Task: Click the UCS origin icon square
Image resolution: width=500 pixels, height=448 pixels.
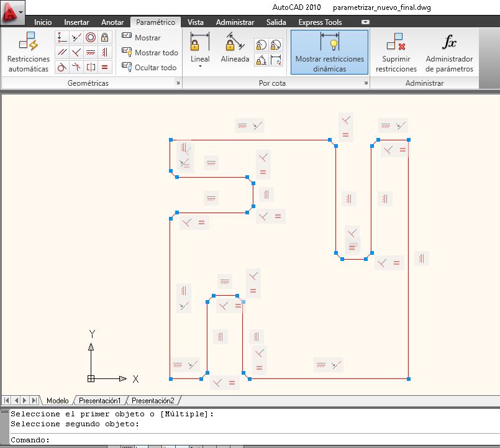Action: pyautogui.click(x=91, y=379)
